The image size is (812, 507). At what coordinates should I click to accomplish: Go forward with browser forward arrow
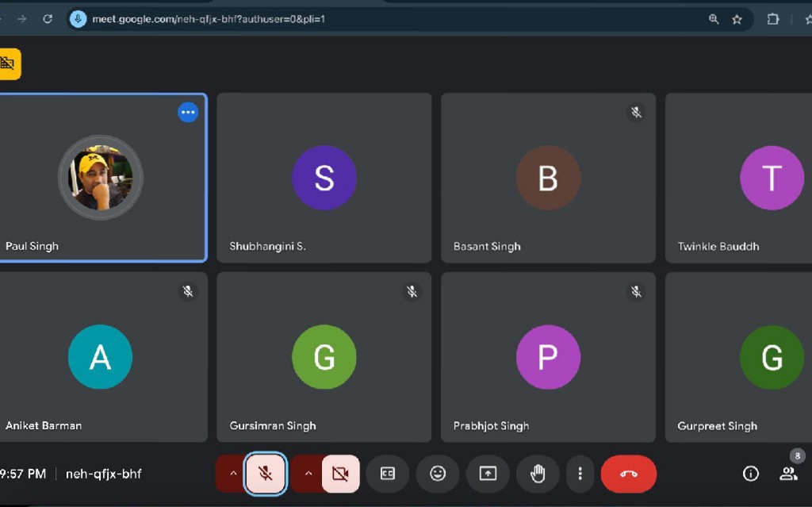(x=21, y=19)
